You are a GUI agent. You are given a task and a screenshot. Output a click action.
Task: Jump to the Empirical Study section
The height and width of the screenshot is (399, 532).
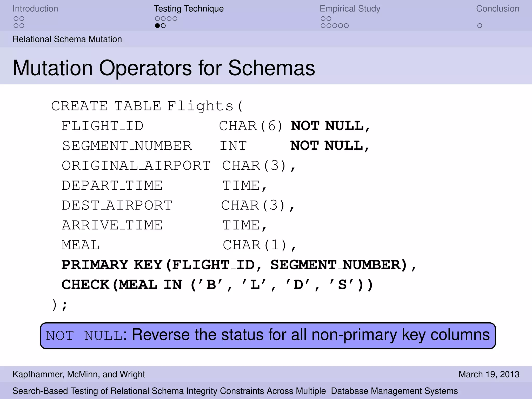tap(350, 9)
